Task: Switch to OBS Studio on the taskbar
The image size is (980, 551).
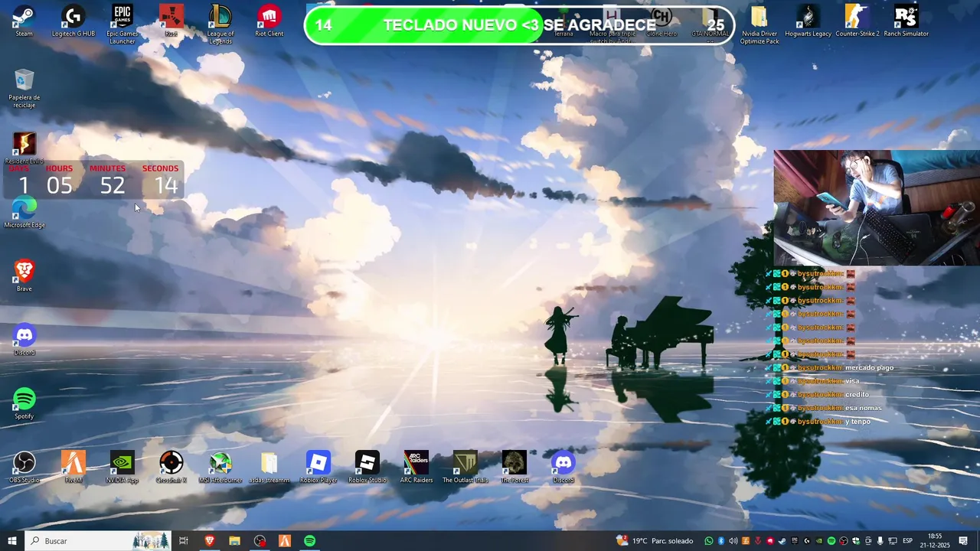Action: click(x=260, y=541)
